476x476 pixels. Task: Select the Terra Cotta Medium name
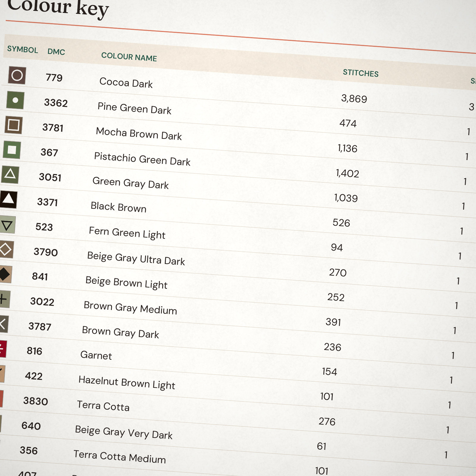[x=120, y=457]
